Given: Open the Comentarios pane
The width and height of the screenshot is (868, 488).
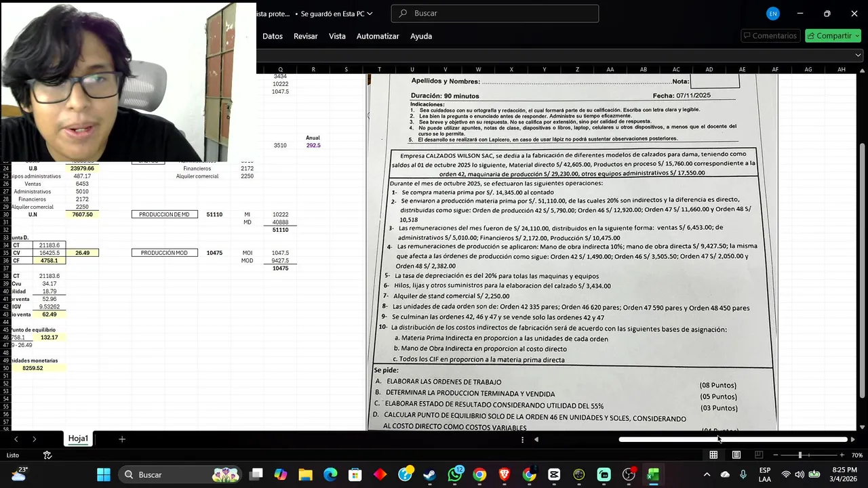Looking at the screenshot, I should (x=770, y=36).
